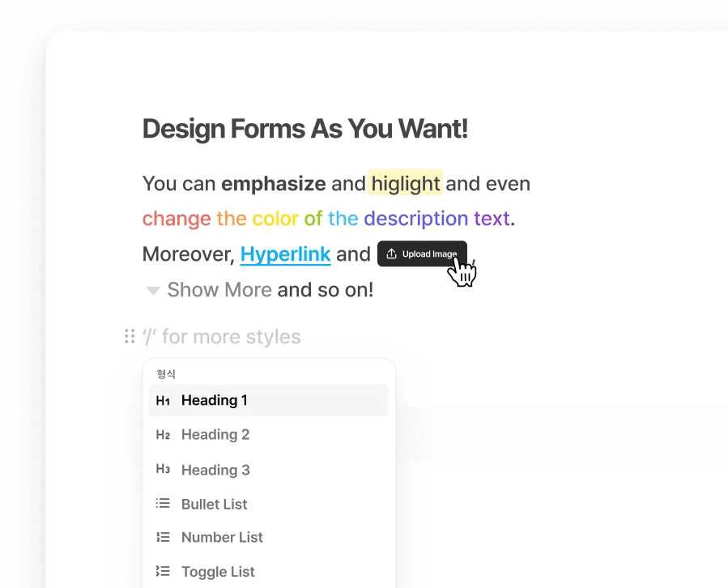Image resolution: width=728 pixels, height=588 pixels.
Task: Select Heading 1 from the style menu
Action: 268,400
